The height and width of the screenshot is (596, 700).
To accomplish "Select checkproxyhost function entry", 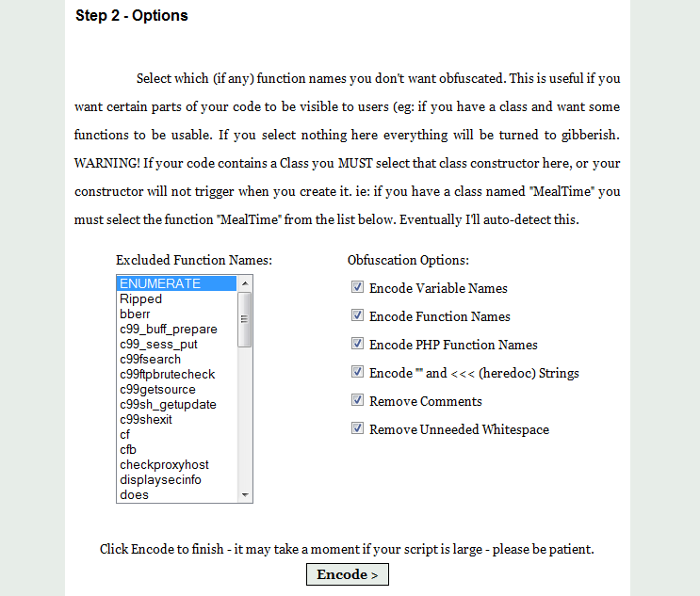I will [176, 465].
